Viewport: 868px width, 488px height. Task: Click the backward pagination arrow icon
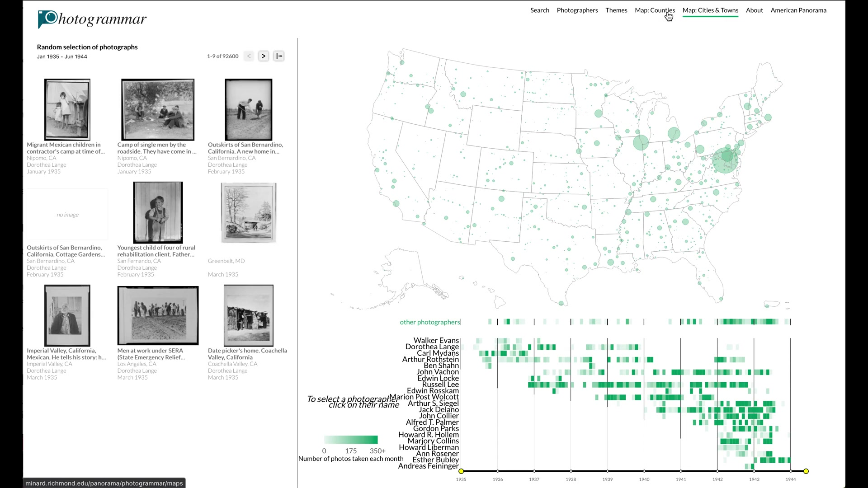[249, 56]
